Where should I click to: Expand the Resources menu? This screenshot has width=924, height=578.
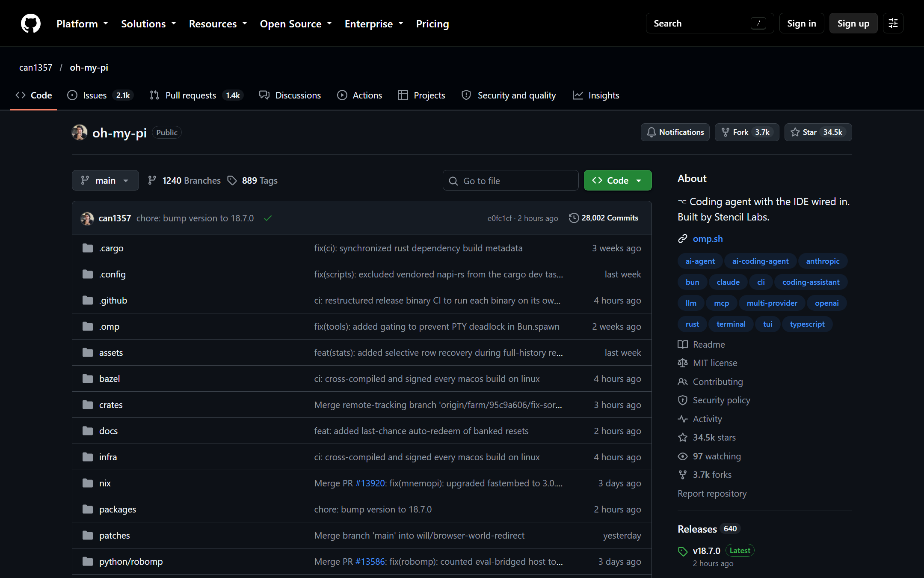[x=218, y=24]
